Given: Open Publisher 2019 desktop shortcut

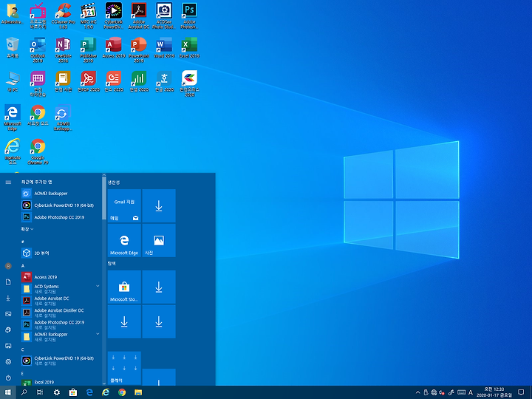Looking at the screenshot, I should [x=89, y=50].
